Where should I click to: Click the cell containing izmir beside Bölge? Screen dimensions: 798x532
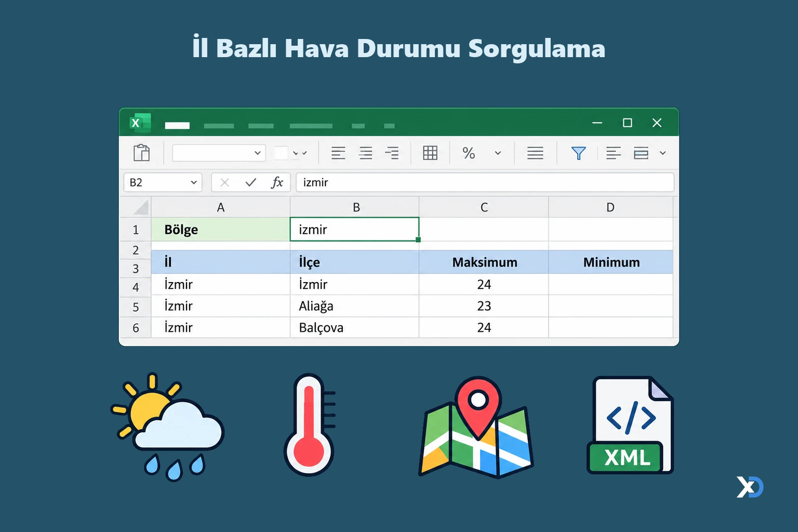coord(354,229)
